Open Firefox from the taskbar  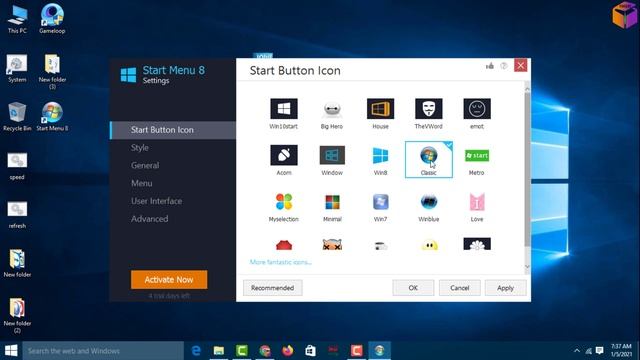point(287,351)
